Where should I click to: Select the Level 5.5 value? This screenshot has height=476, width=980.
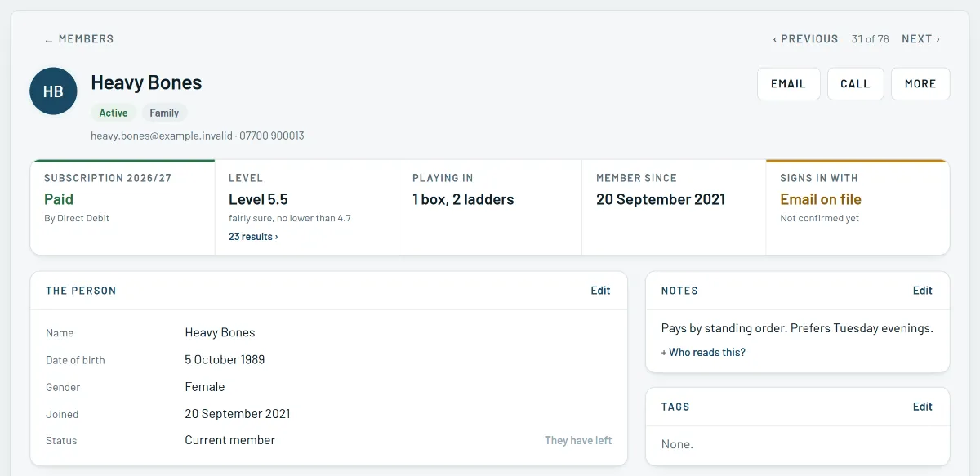[258, 199]
